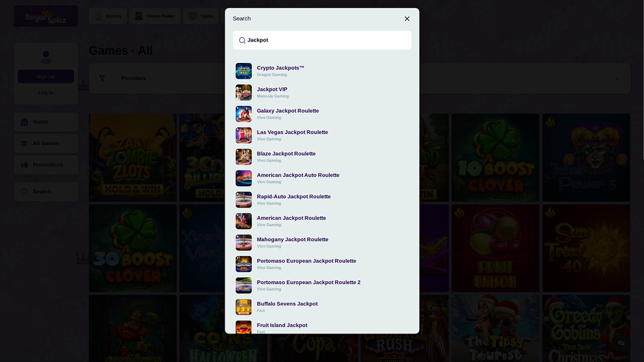644x362 pixels.
Task: Open American Jackpot Auto Roulette result
Action: (298, 175)
